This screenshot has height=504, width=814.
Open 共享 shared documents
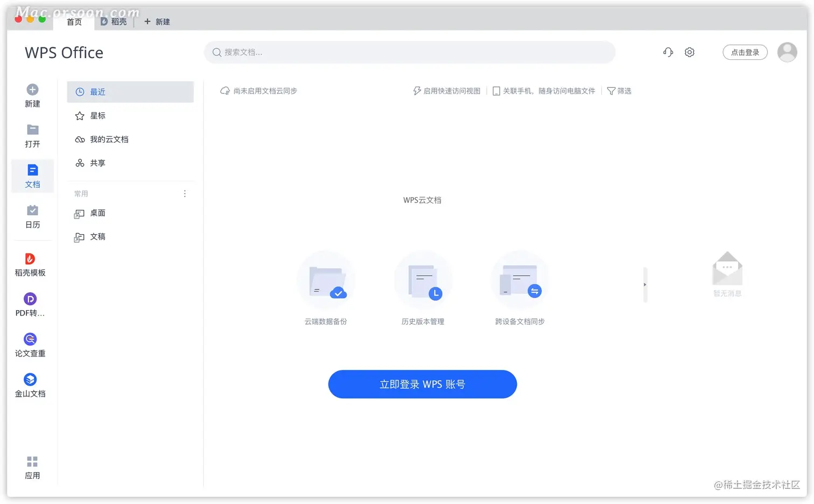click(130, 163)
